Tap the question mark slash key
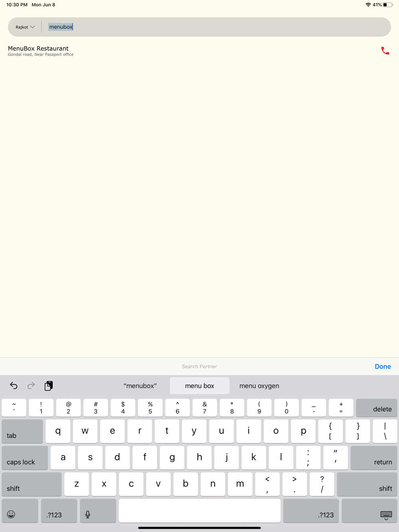 pos(322,484)
